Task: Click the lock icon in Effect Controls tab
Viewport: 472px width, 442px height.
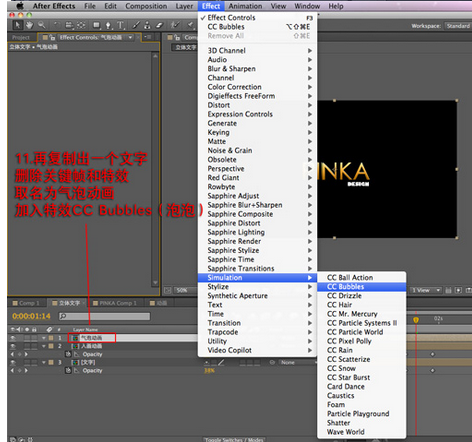Action: coord(52,37)
